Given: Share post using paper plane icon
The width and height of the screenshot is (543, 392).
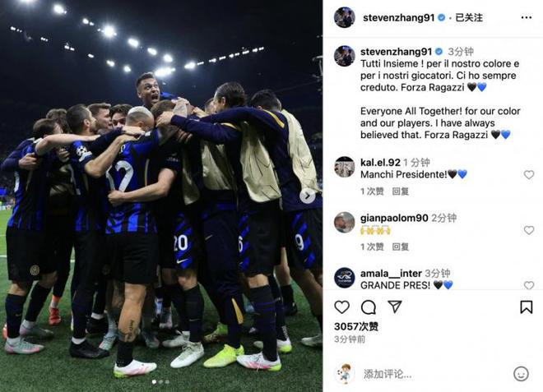Looking at the screenshot, I should [x=395, y=307].
